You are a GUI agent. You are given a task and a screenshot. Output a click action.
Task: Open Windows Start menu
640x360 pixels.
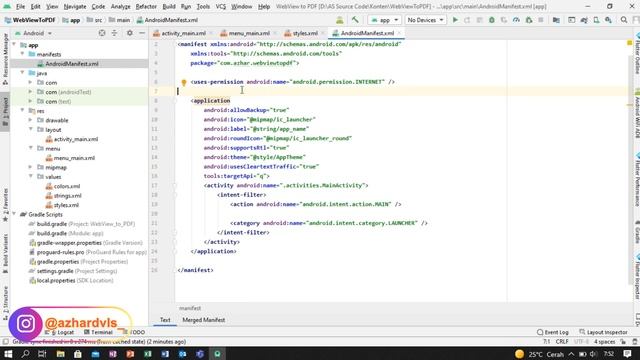8,354
